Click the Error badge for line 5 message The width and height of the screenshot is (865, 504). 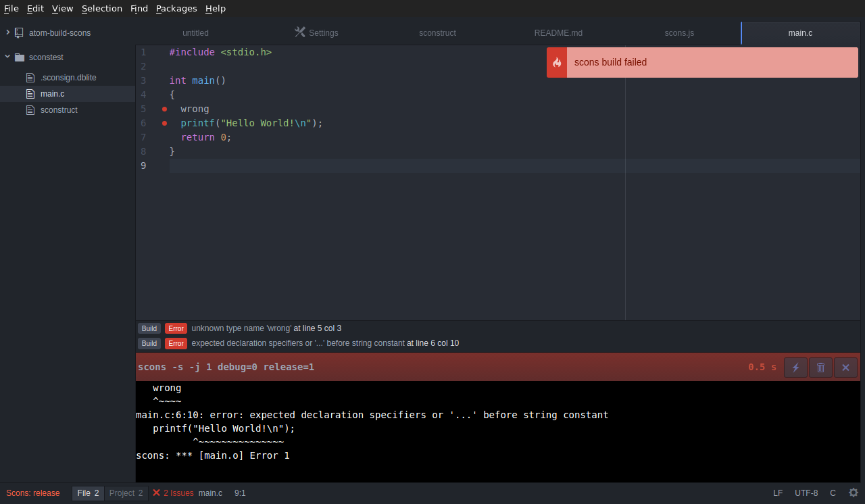(176, 328)
